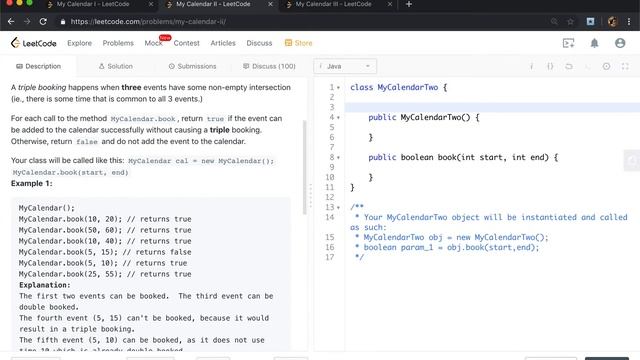Reload the page with refresh icon
The height and width of the screenshot is (360, 640).
[43, 22]
